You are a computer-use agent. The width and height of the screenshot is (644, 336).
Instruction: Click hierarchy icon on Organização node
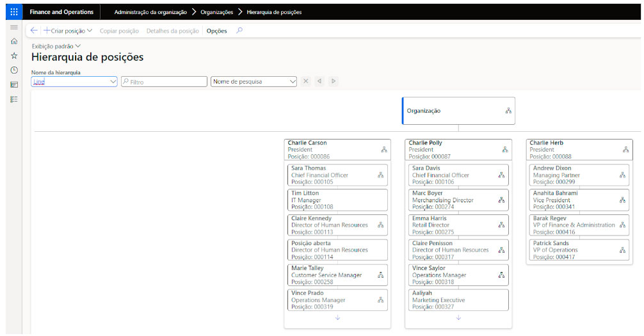508,111
